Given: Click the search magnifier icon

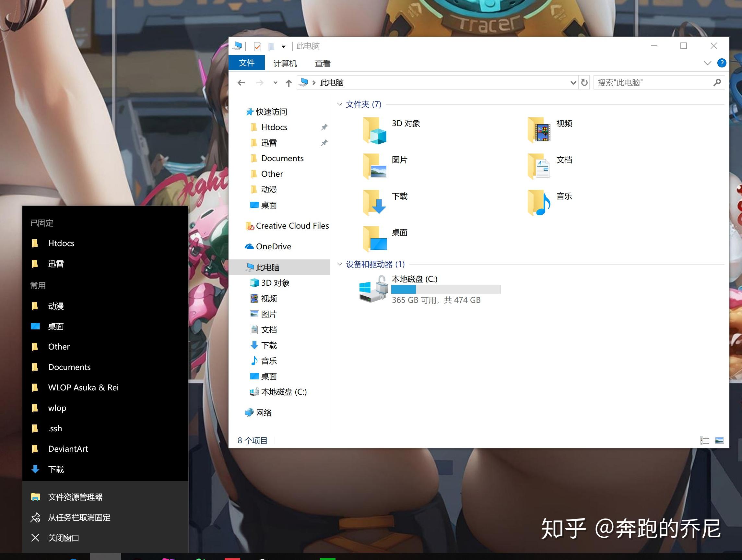Looking at the screenshot, I should click(x=717, y=83).
